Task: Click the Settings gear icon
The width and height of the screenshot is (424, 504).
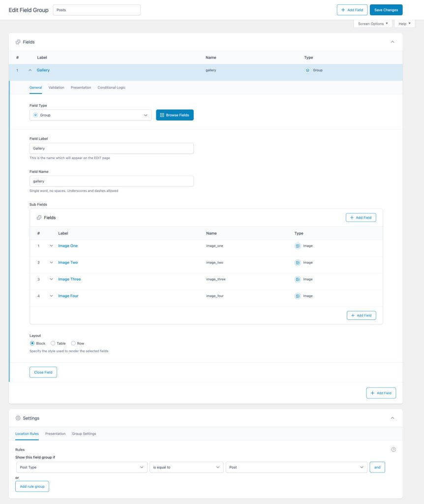Action: point(18,418)
